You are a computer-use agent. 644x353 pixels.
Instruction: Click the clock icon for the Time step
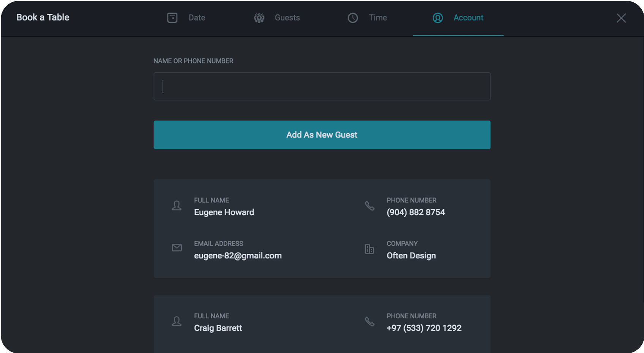point(353,18)
